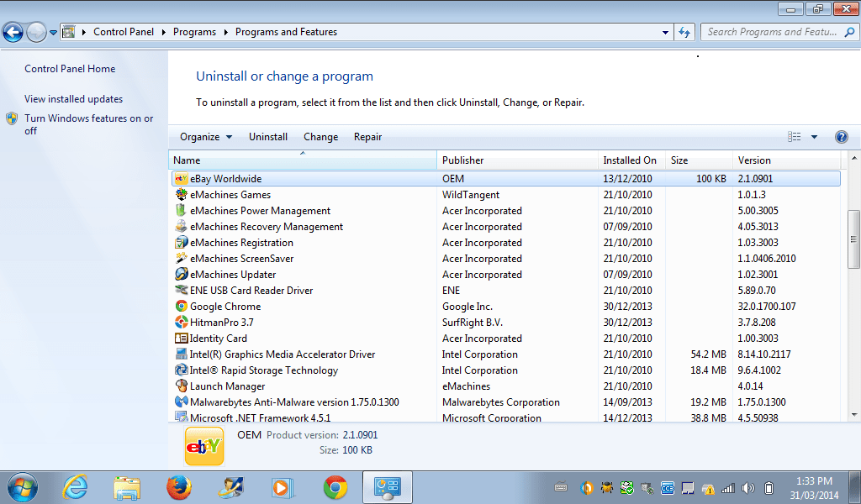Image resolution: width=861 pixels, height=504 pixels.
Task: Open Firefox from the taskbar
Action: click(x=179, y=487)
